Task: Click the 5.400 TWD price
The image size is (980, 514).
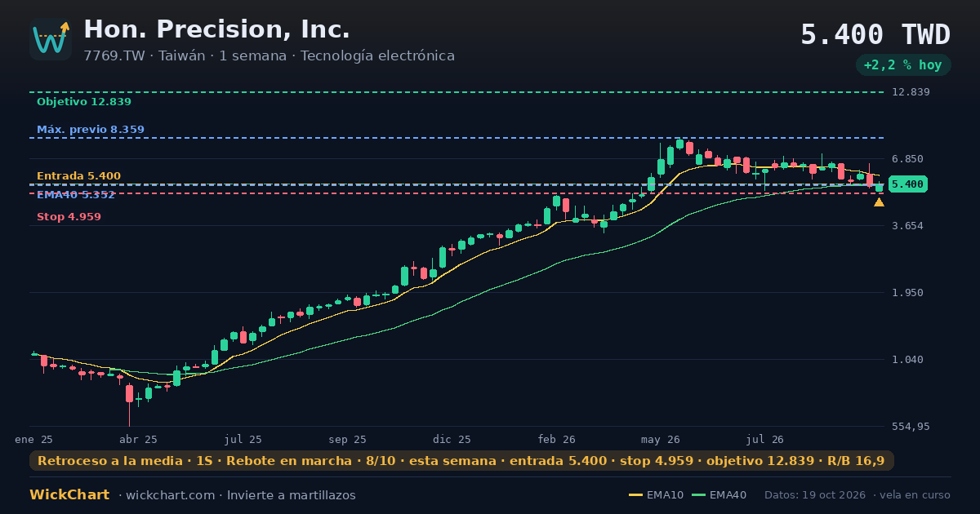Action: pyautogui.click(x=875, y=35)
